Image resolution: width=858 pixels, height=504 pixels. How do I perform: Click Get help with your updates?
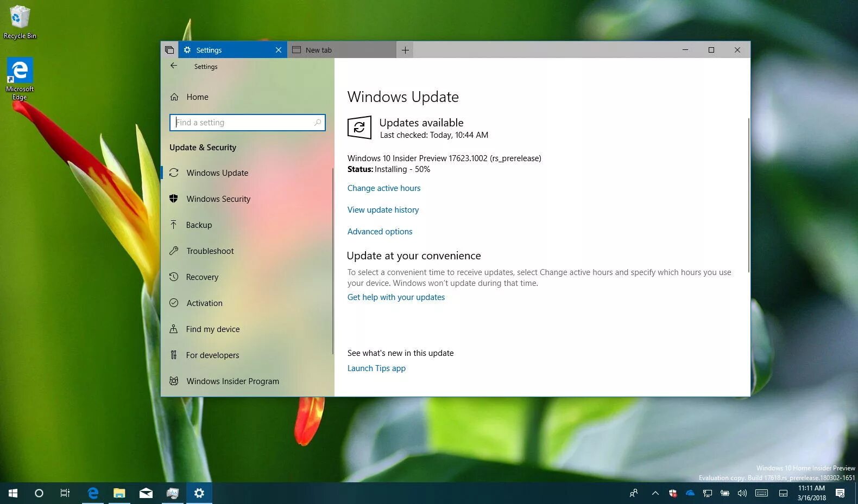[x=396, y=297]
